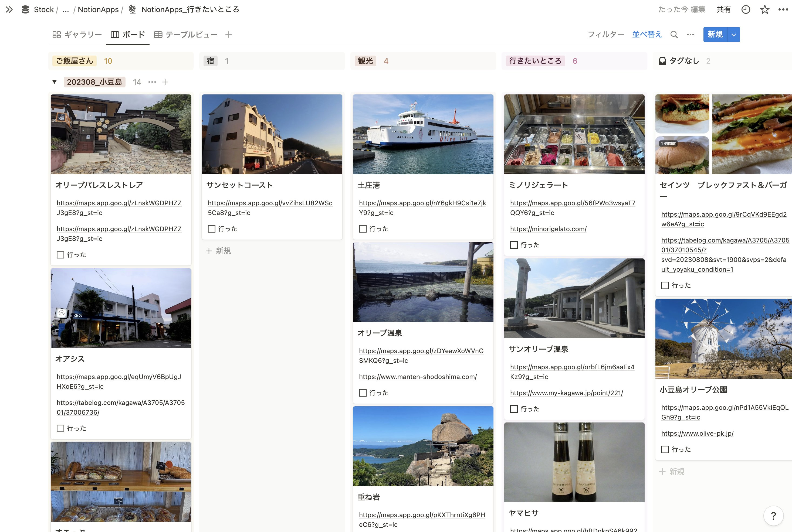Image resolution: width=792 pixels, height=532 pixels.
Task: Check 行った for 小豆島オリーブ公園
Action: pos(665,449)
